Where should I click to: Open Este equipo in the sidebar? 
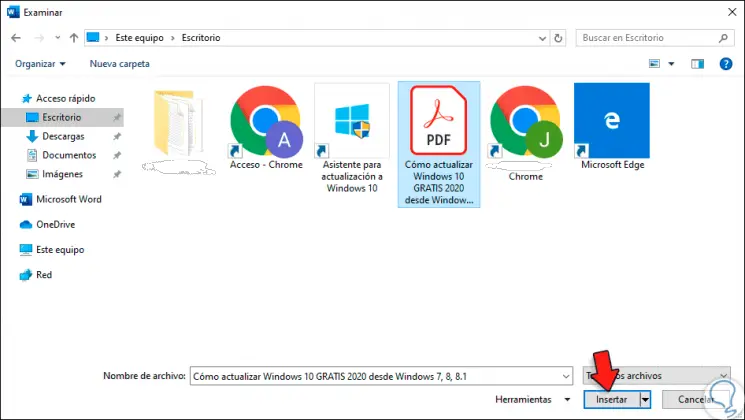tap(58, 249)
